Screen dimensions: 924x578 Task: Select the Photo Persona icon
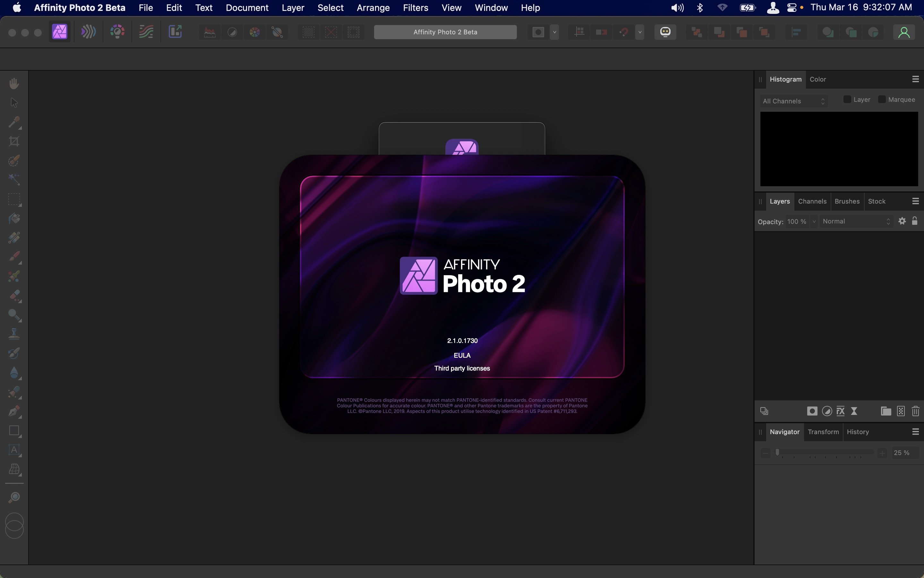pos(60,32)
